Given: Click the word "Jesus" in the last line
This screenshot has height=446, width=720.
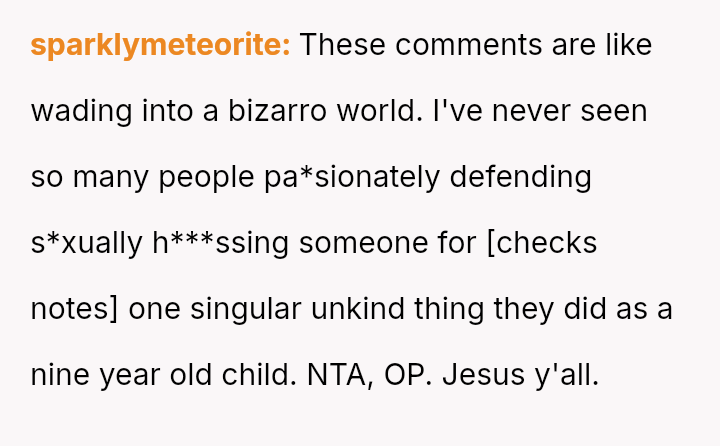Looking at the screenshot, I should coord(488,375).
